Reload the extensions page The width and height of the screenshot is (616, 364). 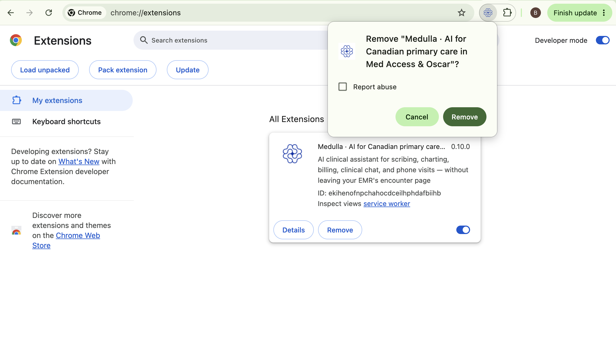click(49, 13)
